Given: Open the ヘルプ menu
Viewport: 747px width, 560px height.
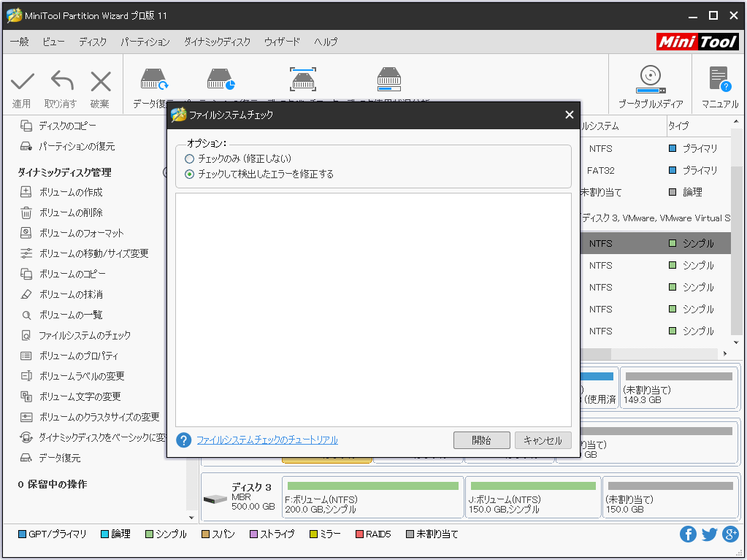Looking at the screenshot, I should 326,42.
